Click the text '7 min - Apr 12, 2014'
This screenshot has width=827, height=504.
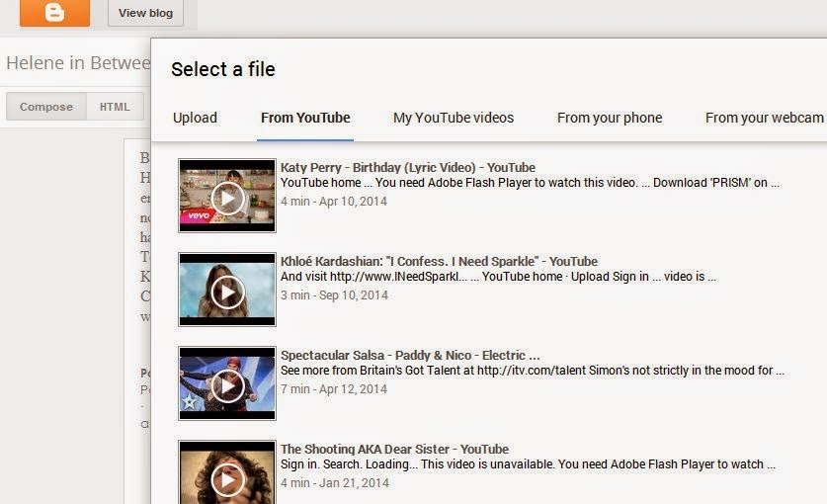tap(334, 389)
